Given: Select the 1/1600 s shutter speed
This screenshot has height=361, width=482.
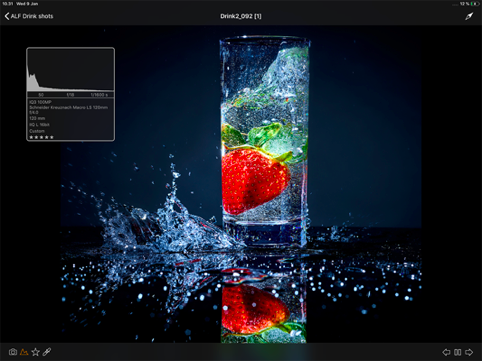Looking at the screenshot, I should [x=99, y=95].
